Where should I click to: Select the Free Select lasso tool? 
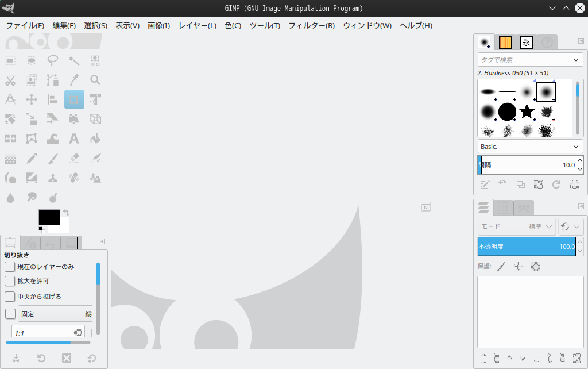[x=52, y=60]
